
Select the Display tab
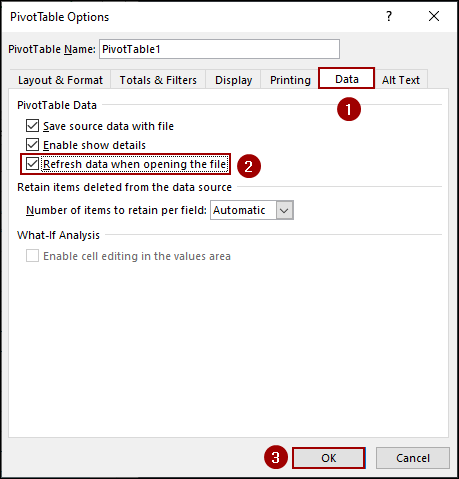click(x=233, y=80)
